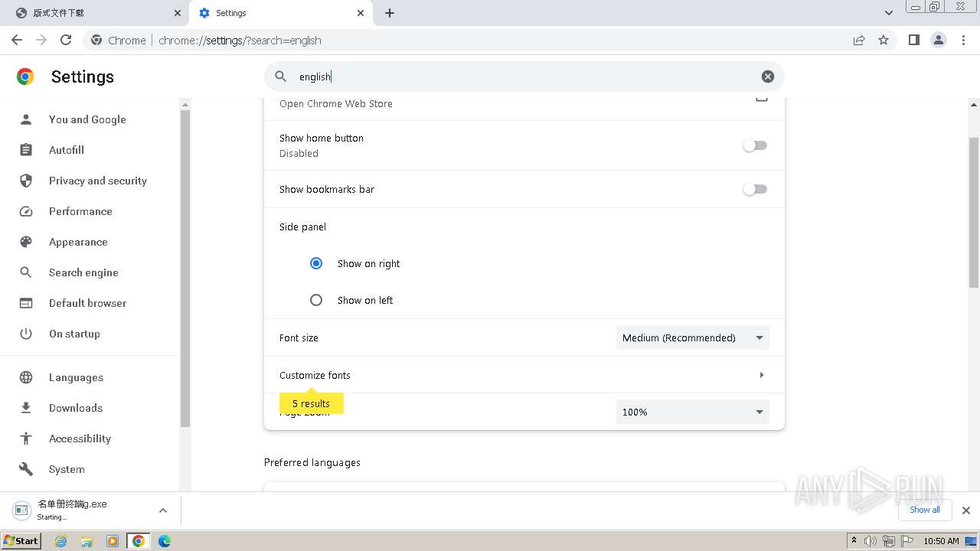Screen dimensions: 980x551
Task: Enable the Show home button toggle
Action: [x=755, y=145]
